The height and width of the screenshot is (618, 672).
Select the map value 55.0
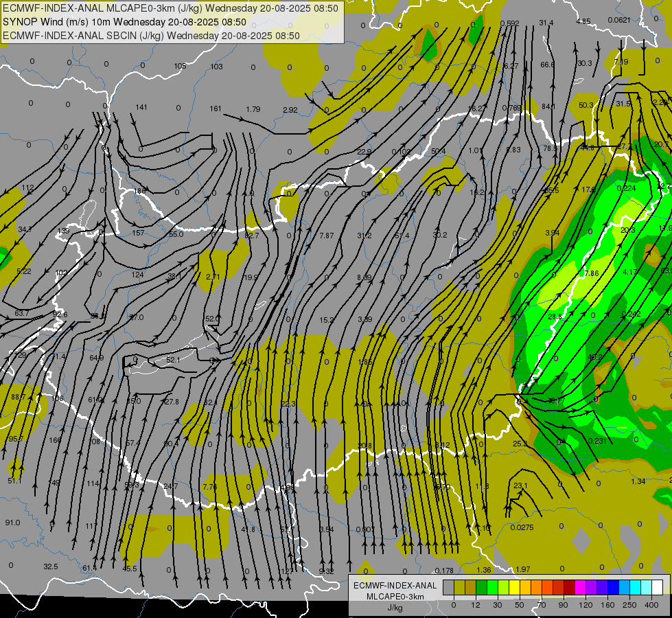(x=176, y=234)
